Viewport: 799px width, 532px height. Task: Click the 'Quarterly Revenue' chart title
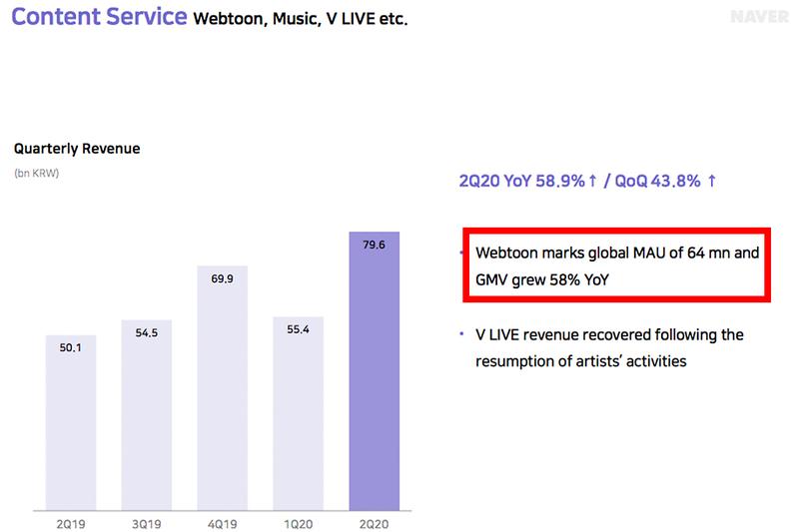(77, 149)
